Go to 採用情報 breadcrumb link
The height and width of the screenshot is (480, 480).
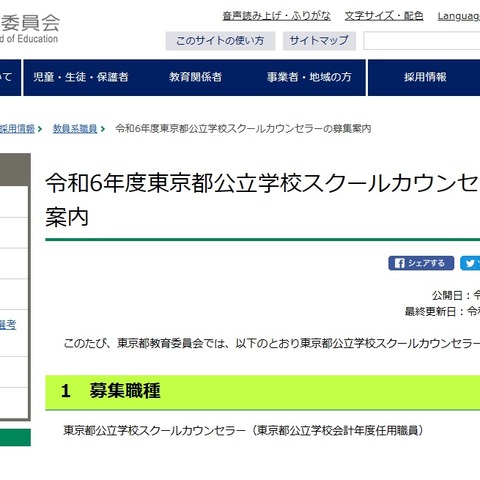coord(17,129)
